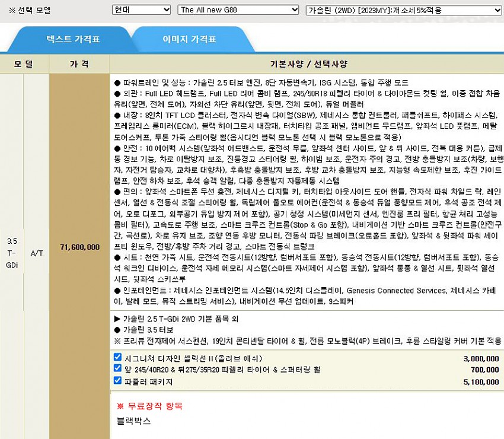Click the A/T transmission cell

(x=37, y=252)
